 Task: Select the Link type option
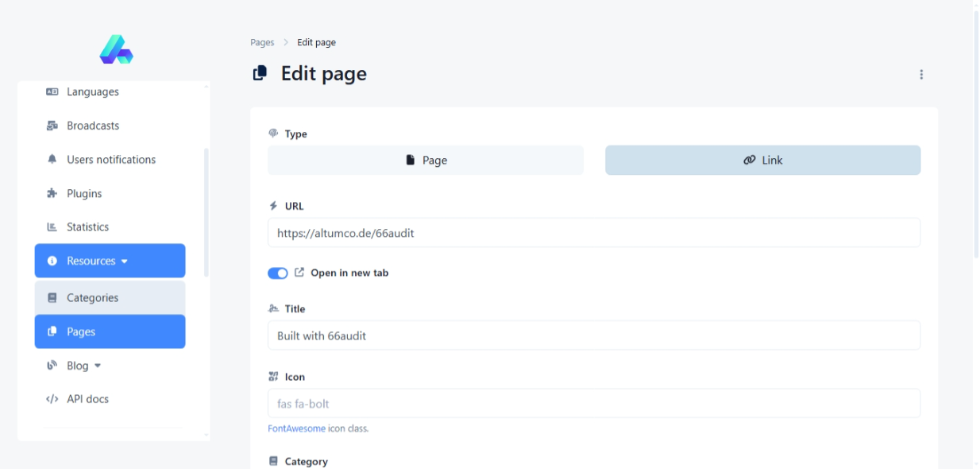click(762, 161)
